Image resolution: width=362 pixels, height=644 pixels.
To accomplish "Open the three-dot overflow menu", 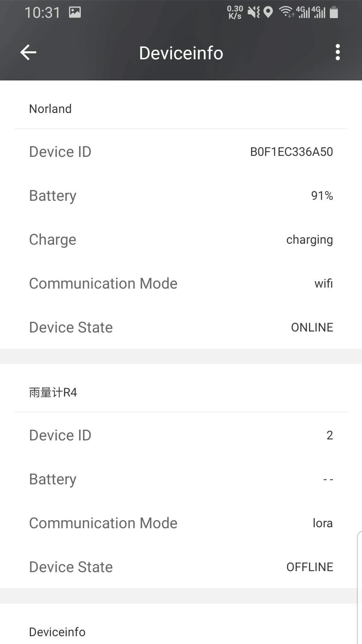I will point(338,53).
